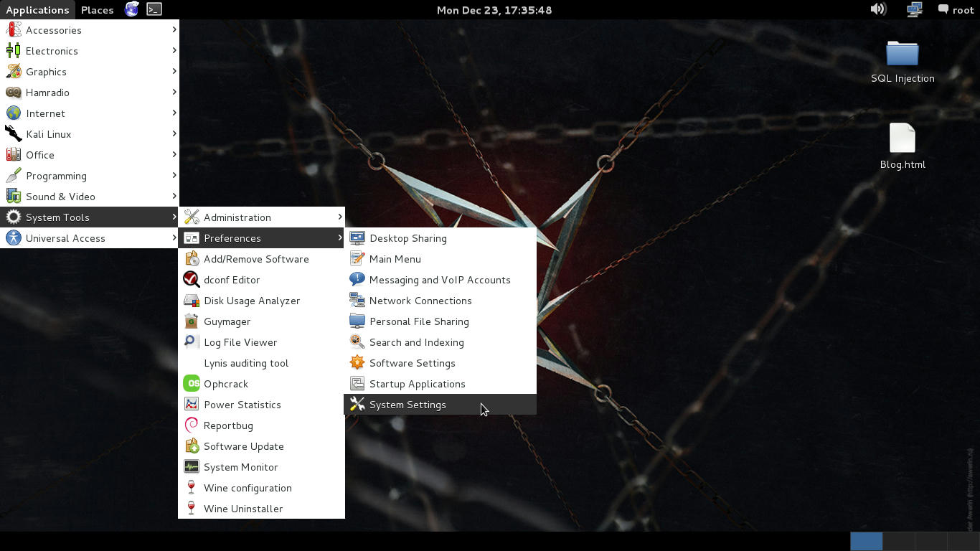
Task: Click the Programming category icon
Action: pos(14,176)
